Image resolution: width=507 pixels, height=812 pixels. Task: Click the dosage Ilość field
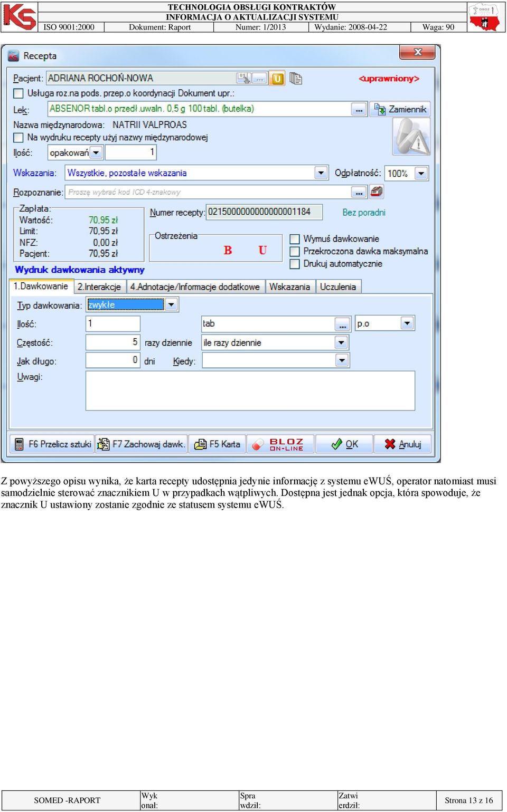(x=113, y=323)
